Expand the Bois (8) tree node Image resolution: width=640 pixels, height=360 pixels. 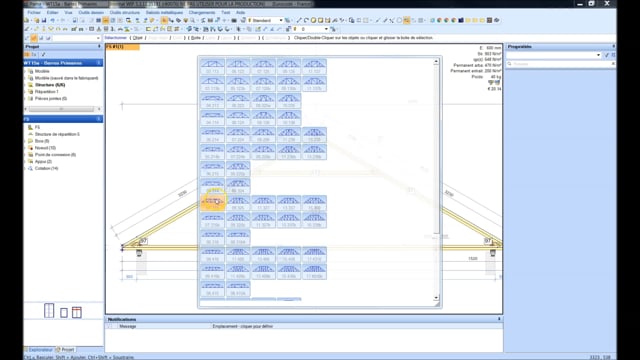click(26, 141)
